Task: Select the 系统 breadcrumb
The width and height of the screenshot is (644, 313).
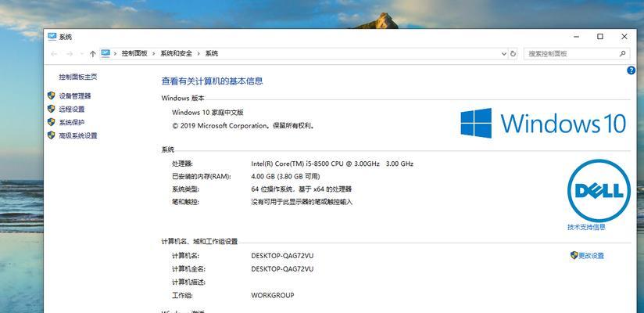Action: (x=212, y=53)
